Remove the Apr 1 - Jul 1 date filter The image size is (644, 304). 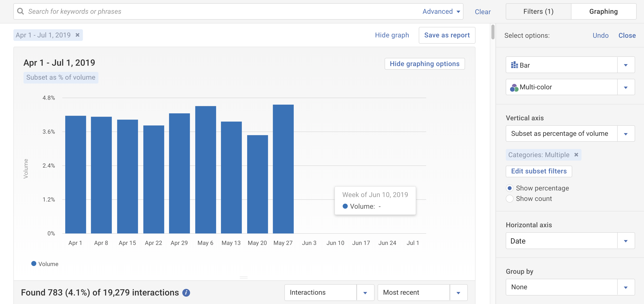pyautogui.click(x=77, y=35)
